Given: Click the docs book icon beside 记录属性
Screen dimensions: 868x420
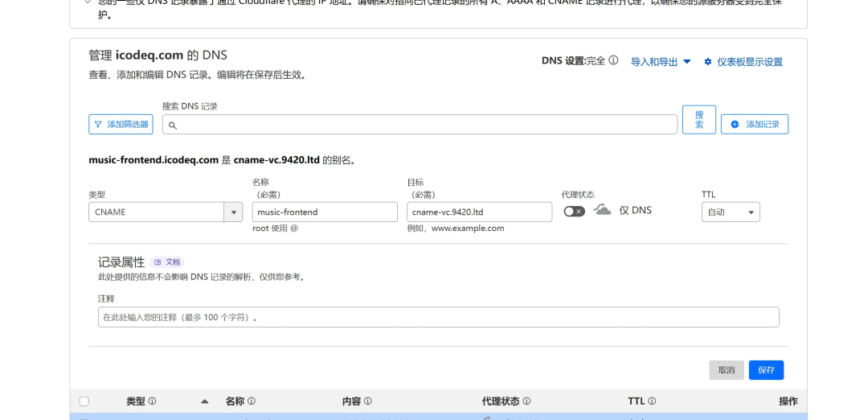Looking at the screenshot, I should coord(158,262).
